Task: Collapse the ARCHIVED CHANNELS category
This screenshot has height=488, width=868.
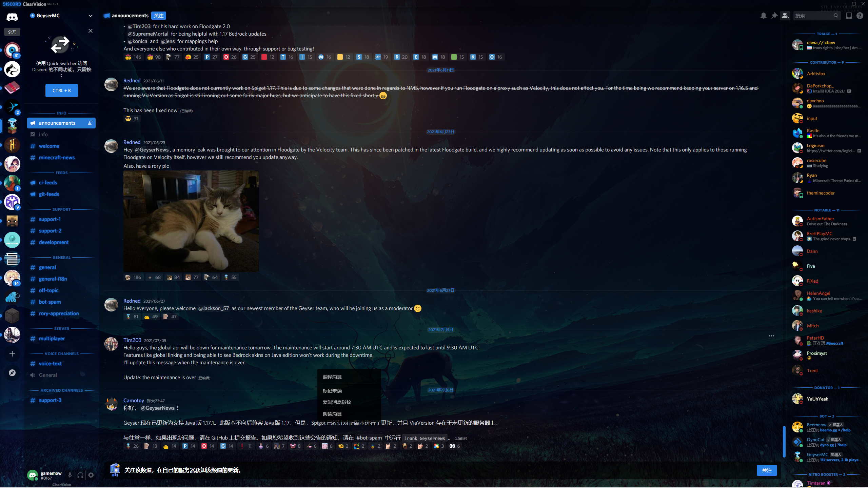Action: [x=61, y=390]
